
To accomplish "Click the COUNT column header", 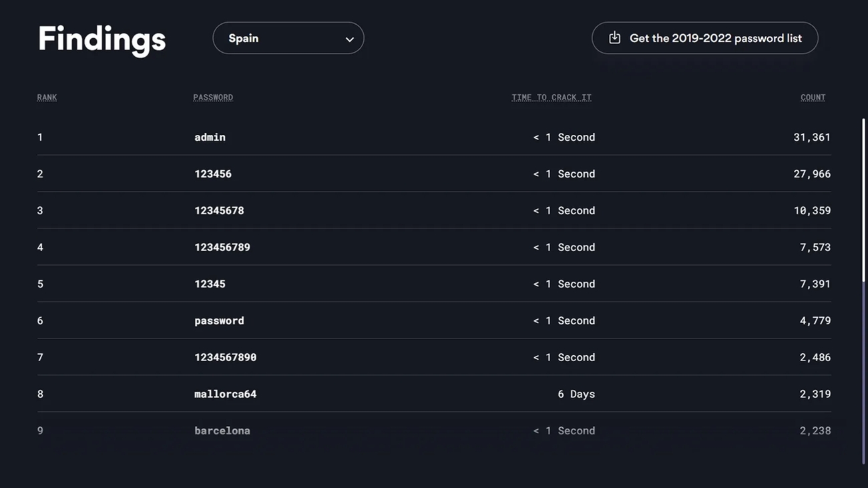I will click(x=813, y=97).
